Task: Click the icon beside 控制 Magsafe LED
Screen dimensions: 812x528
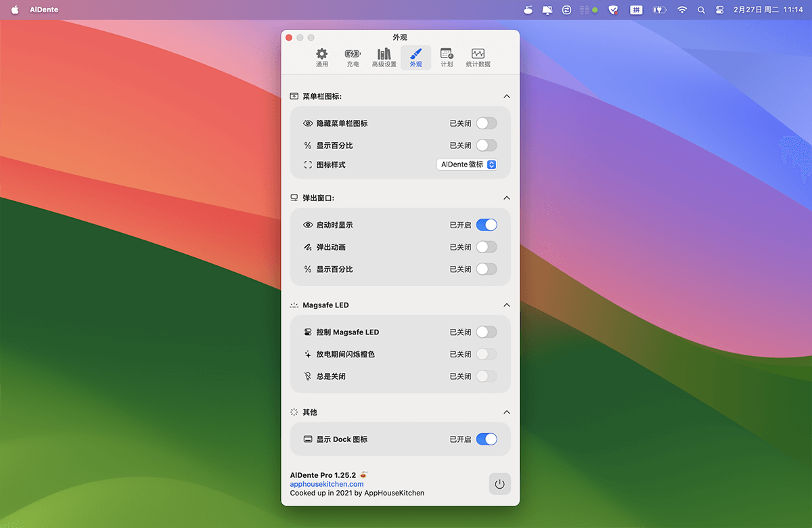Action: point(308,332)
